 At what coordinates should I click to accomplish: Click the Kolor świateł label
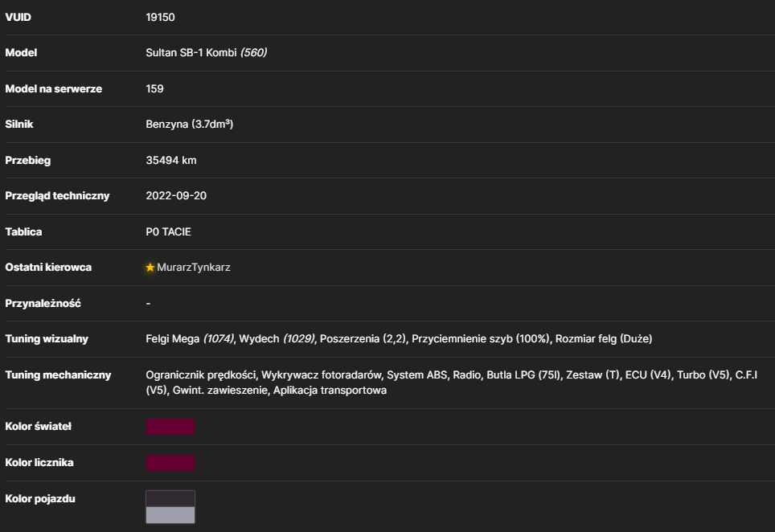[x=38, y=426]
